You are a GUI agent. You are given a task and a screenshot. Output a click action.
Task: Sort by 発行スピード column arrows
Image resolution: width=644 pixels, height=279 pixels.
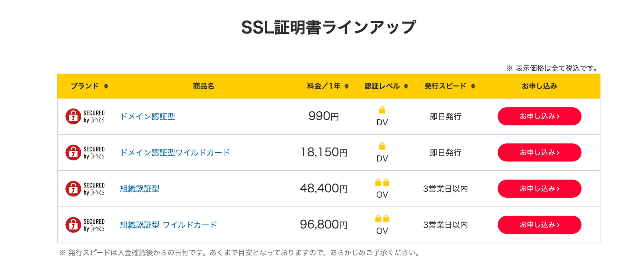pyautogui.click(x=473, y=86)
